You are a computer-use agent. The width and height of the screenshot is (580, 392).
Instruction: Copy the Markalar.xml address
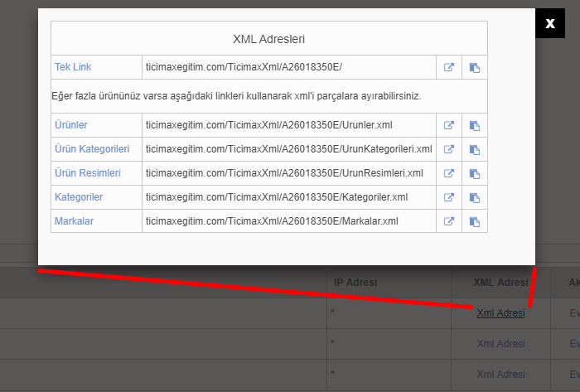pyautogui.click(x=475, y=222)
